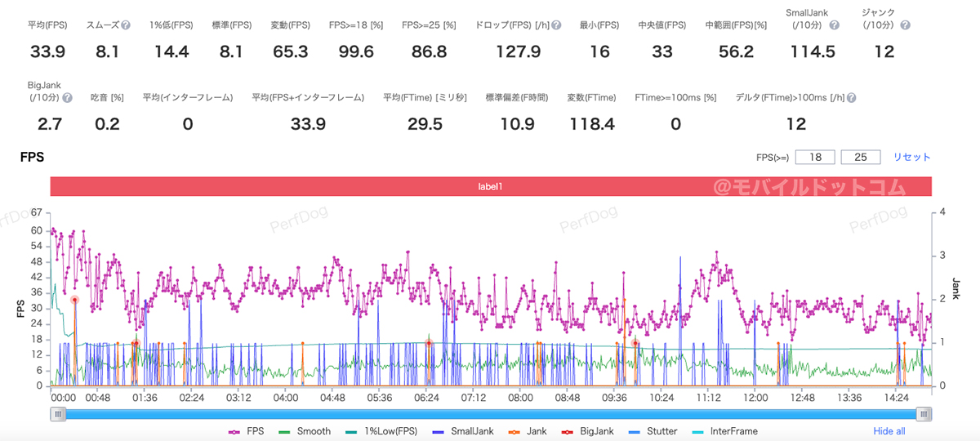Select the red label1 bar
This screenshot has height=441, width=980.
pyautogui.click(x=490, y=186)
